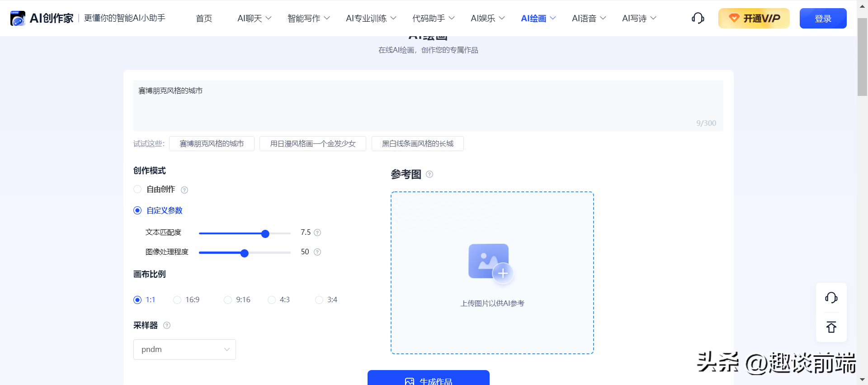Image resolution: width=868 pixels, height=385 pixels.
Task: Choose the 9:16 canvas ratio
Action: (x=228, y=300)
